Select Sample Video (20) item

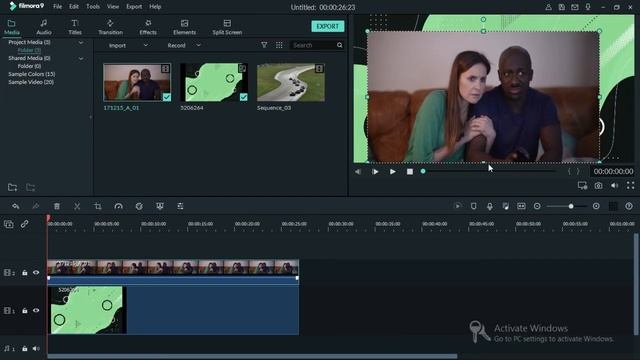(31, 82)
